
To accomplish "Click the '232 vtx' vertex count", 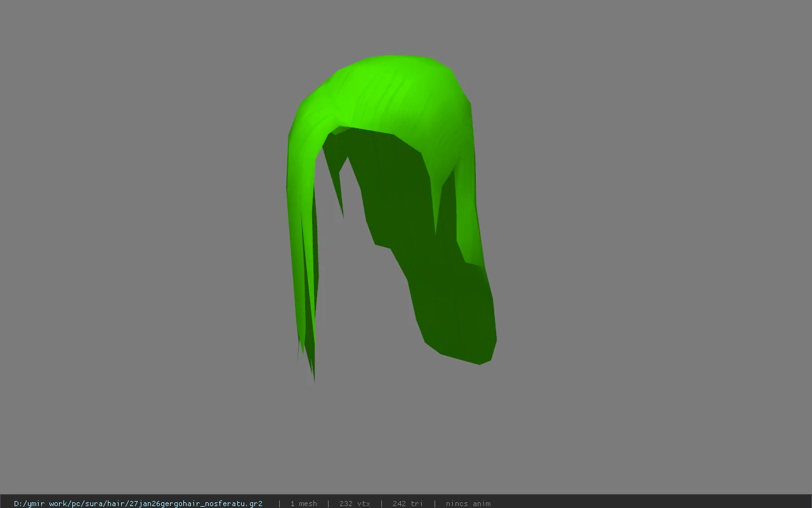I will (355, 504).
